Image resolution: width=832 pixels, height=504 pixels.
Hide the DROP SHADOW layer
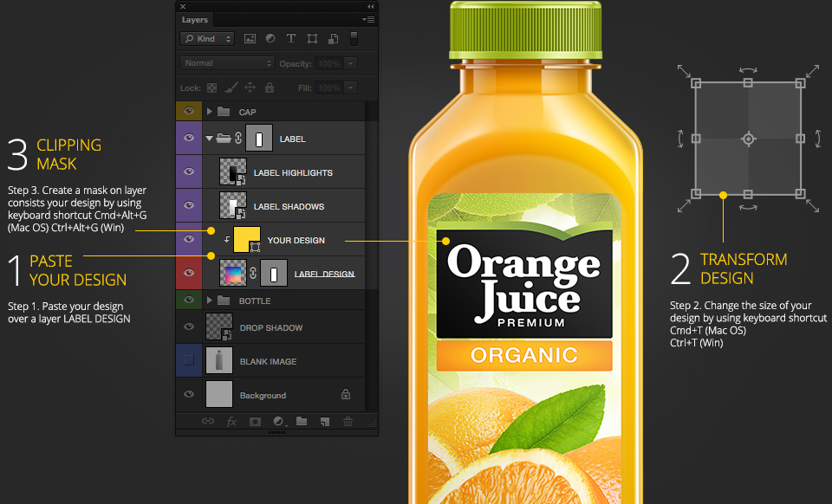pos(188,326)
